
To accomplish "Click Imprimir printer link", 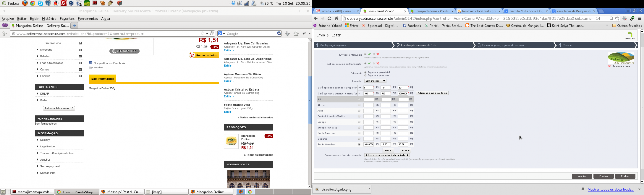I will pos(96,68).
